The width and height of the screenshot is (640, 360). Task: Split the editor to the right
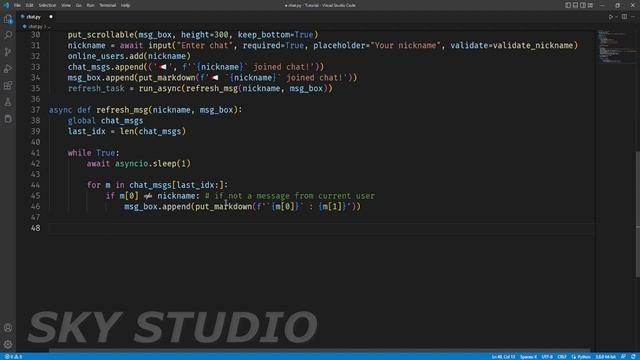click(x=624, y=17)
